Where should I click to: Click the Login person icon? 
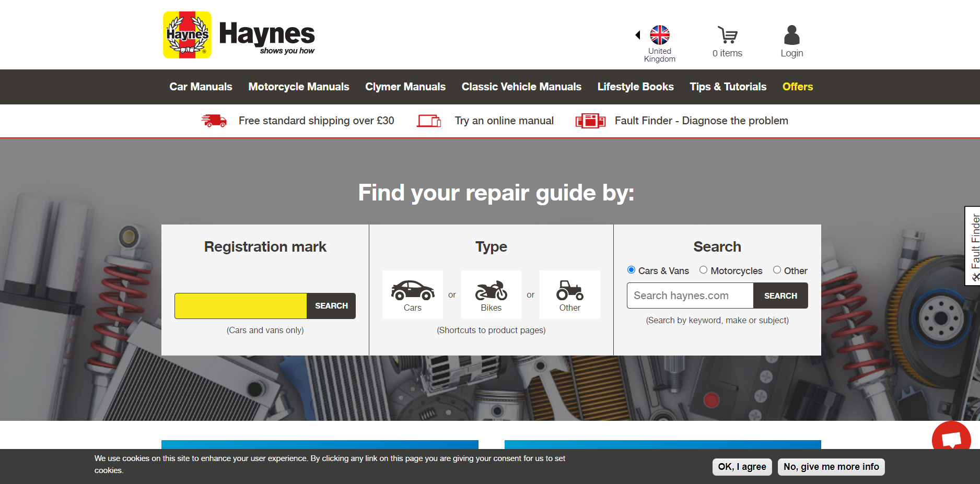tap(792, 35)
